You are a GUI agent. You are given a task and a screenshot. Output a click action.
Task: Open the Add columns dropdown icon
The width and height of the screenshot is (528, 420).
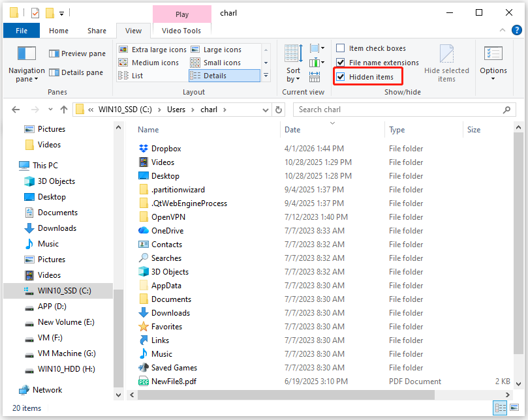[x=317, y=62]
